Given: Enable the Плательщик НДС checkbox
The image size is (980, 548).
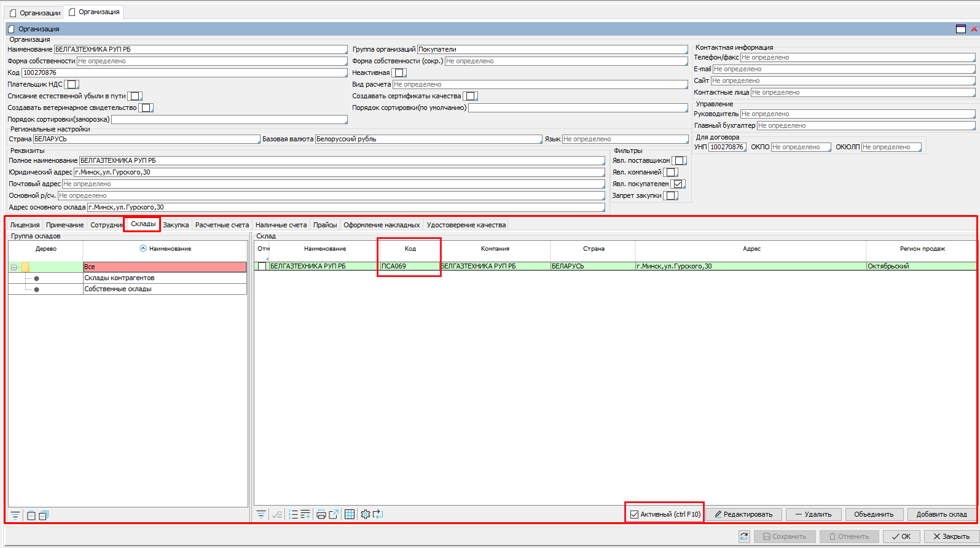Looking at the screenshot, I should tap(71, 84).
